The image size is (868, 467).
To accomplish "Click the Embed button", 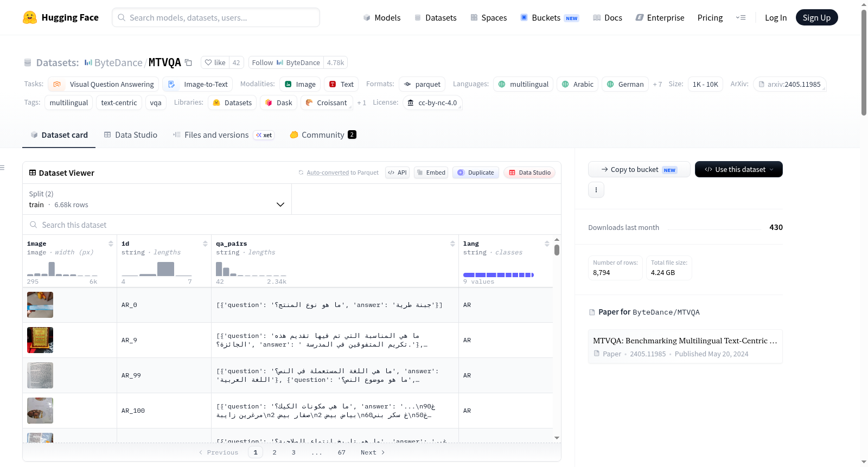I will point(431,172).
